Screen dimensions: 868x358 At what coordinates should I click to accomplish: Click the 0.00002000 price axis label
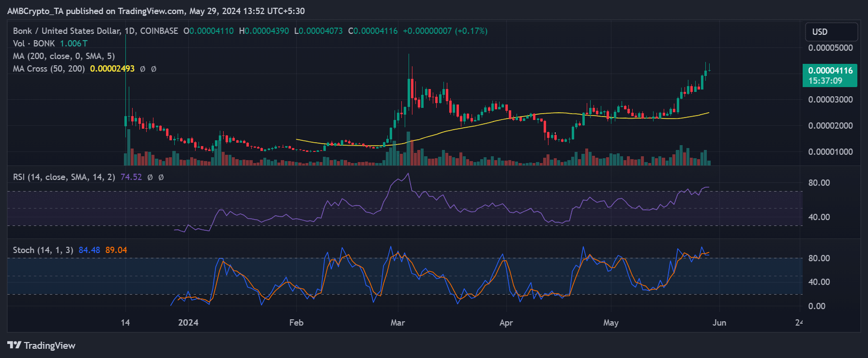pos(831,126)
